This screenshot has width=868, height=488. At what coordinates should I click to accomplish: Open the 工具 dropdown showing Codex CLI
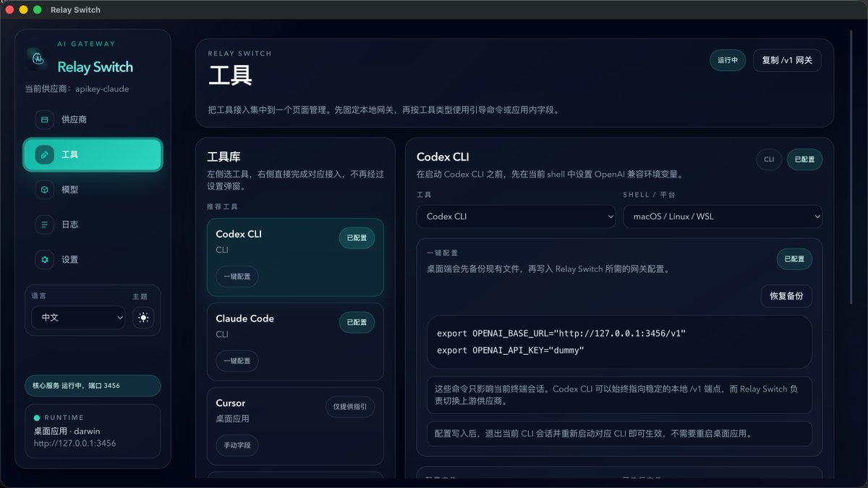516,216
